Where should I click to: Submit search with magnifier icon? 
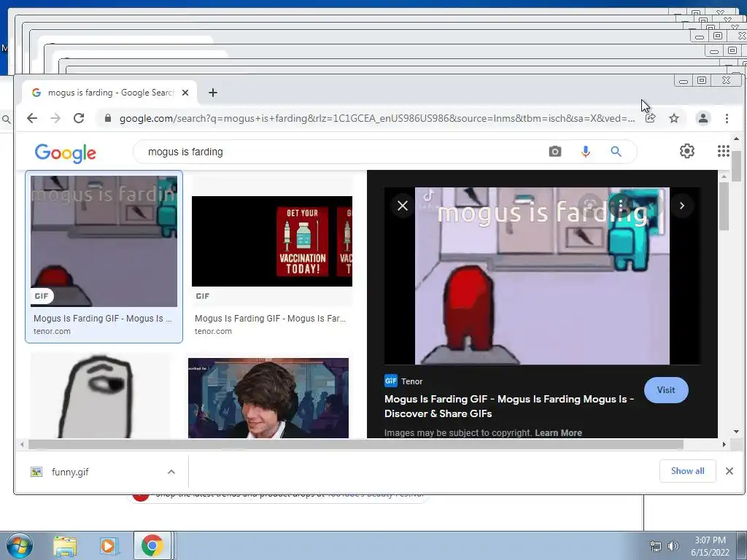coord(616,152)
